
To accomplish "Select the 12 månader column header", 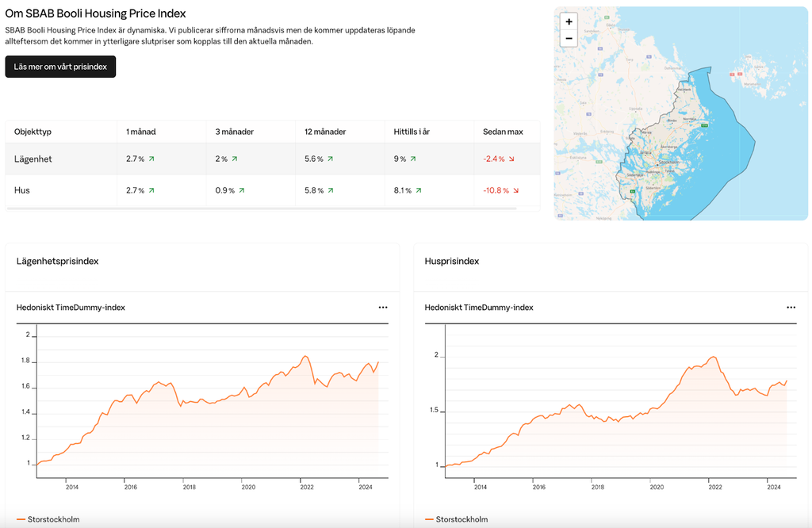I will [325, 132].
